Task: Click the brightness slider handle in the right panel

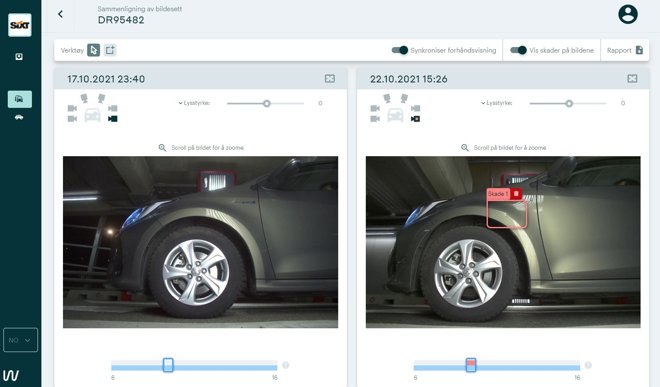Action: coord(569,103)
